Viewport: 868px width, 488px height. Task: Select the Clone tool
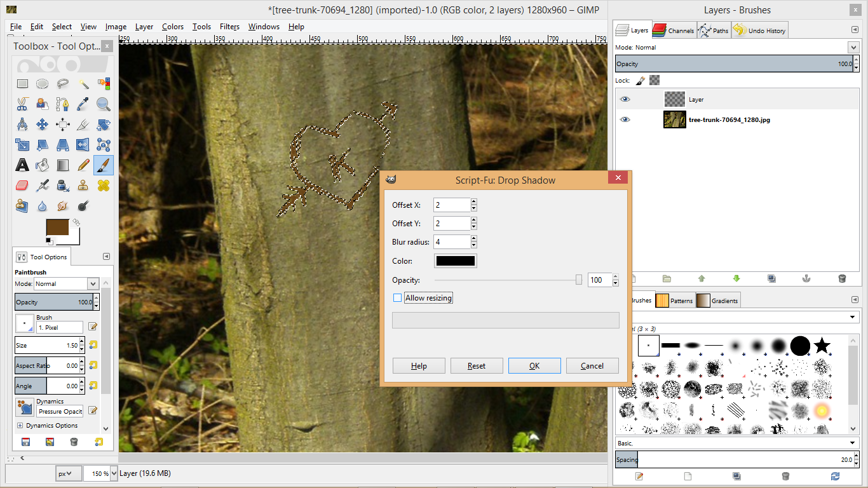pyautogui.click(x=83, y=185)
